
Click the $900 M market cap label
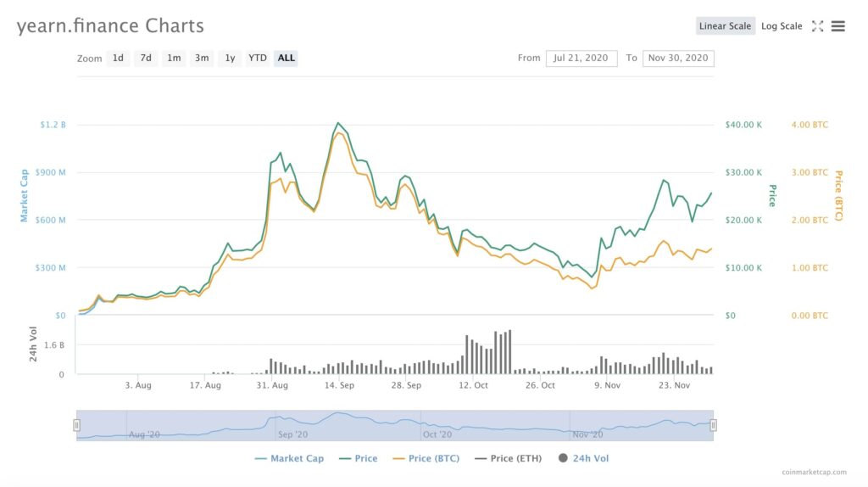click(x=50, y=172)
